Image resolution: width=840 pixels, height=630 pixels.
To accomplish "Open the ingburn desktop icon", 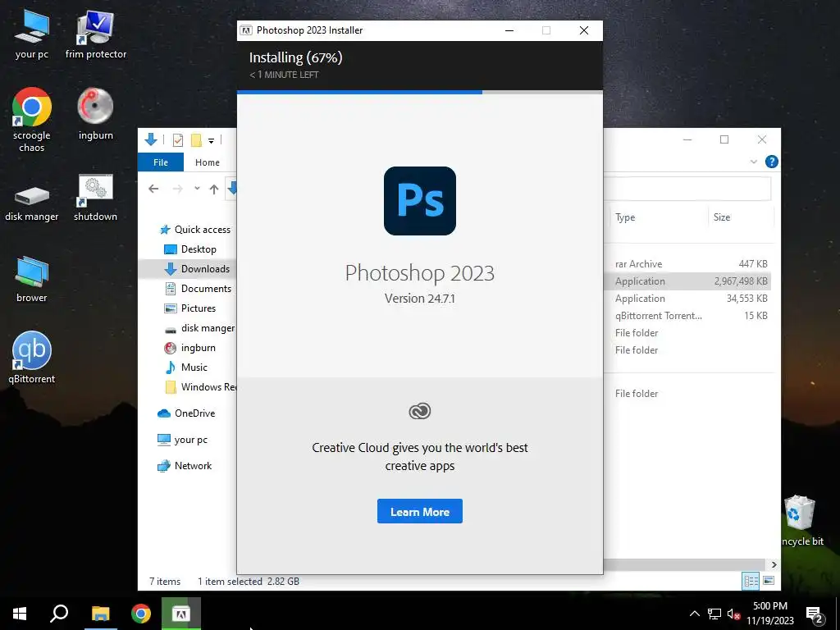I will 95,113.
